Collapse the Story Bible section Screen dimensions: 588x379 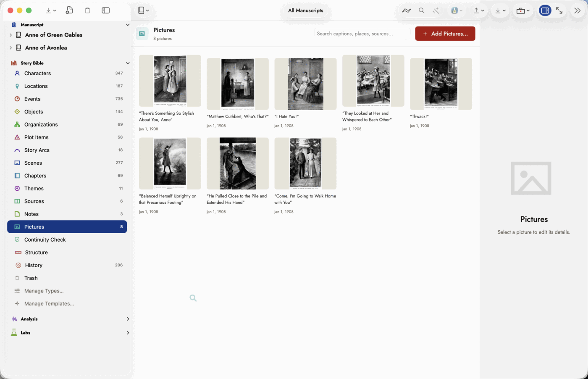tap(128, 63)
